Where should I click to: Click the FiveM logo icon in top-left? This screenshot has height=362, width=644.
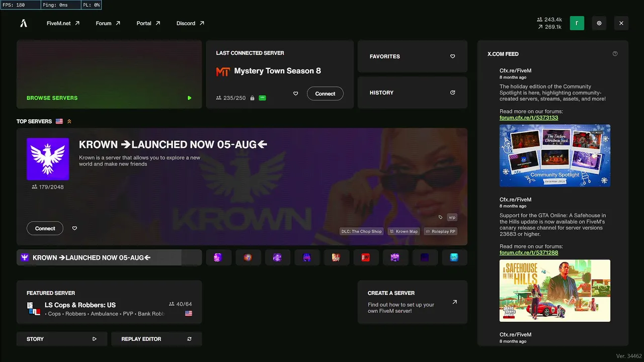click(x=24, y=23)
